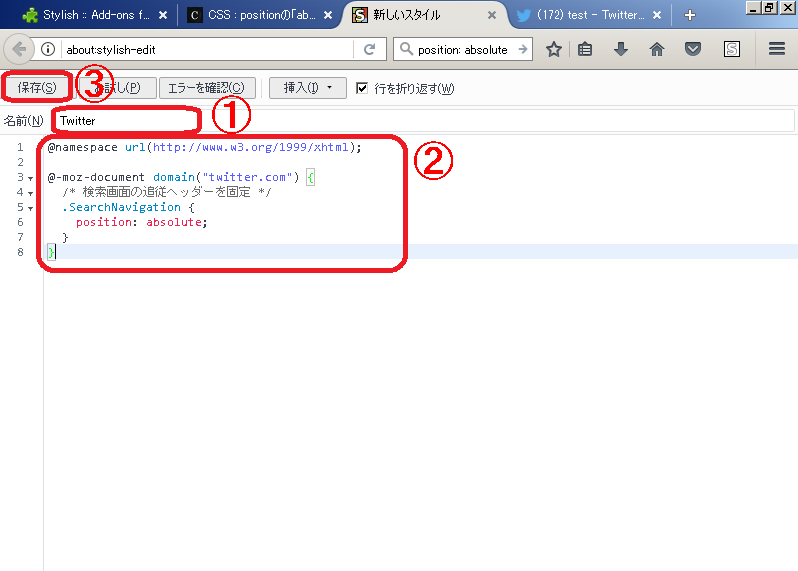
Task: Open site information icon in address bar
Action: tap(48, 49)
